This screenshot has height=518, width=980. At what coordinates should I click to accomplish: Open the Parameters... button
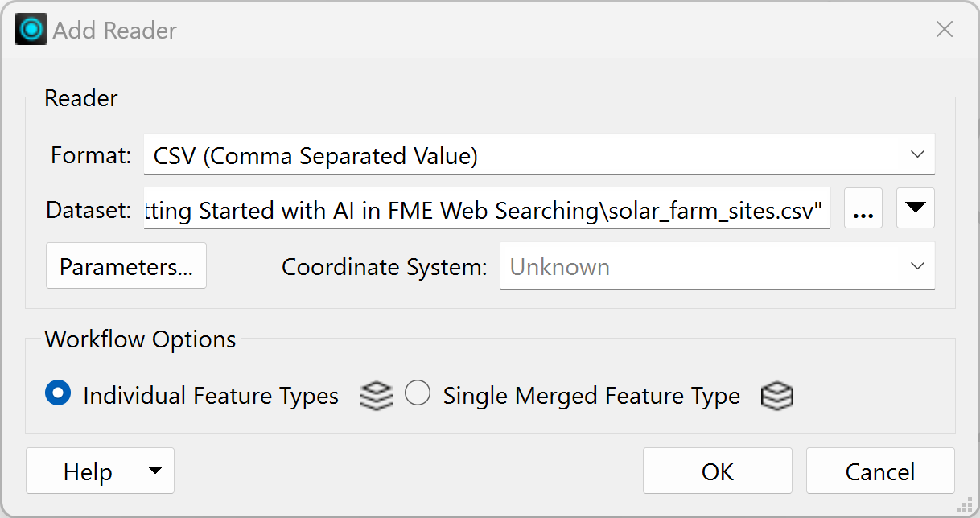(126, 266)
